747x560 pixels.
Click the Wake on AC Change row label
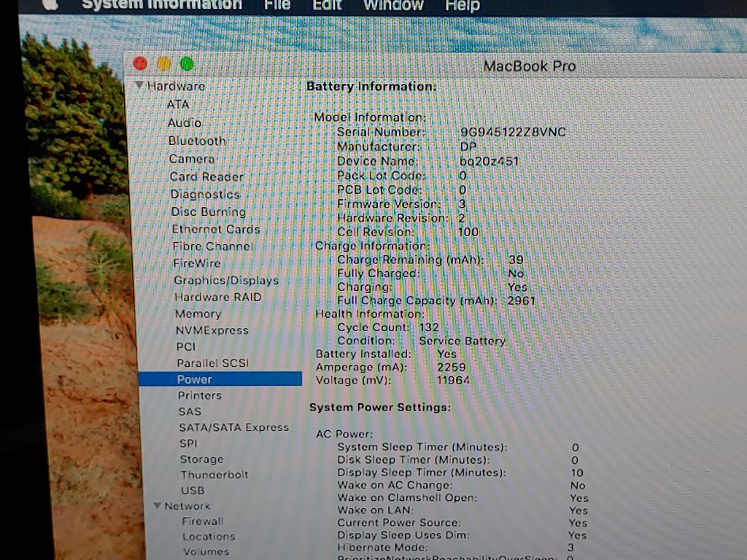coord(395,485)
